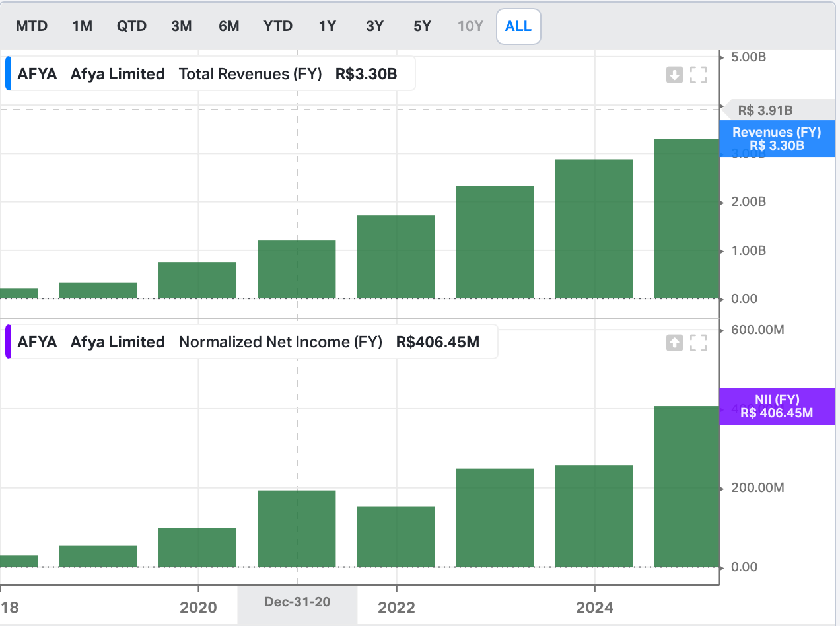Select the 3M time range

[x=181, y=26]
